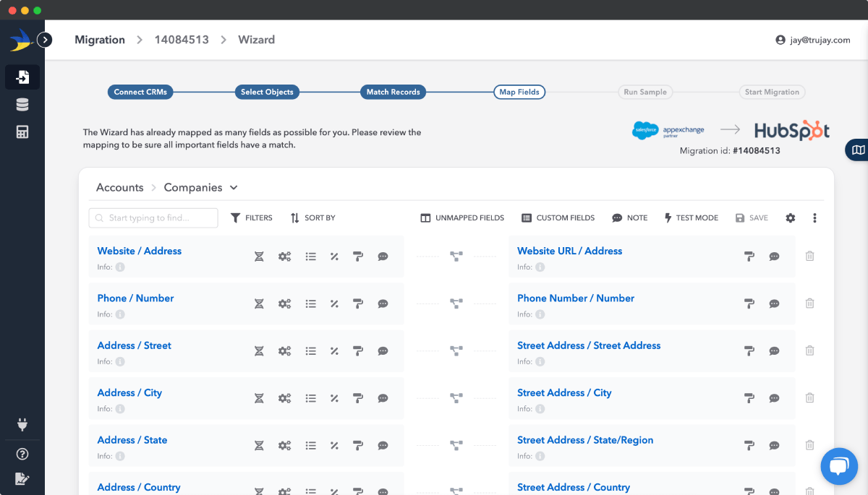Screen dimensions: 868x495
Task: Delete the Phone Number mapping with trash icon
Action: 809,304
